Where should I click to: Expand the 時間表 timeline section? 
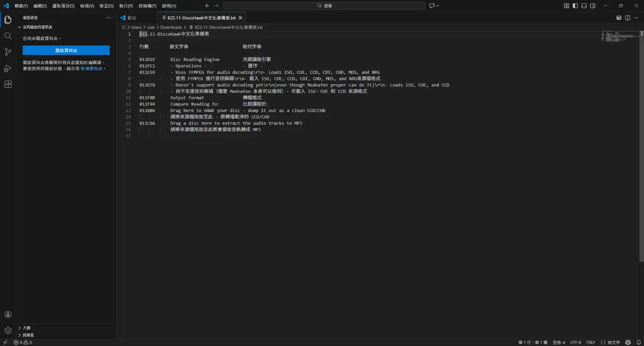tap(28, 335)
